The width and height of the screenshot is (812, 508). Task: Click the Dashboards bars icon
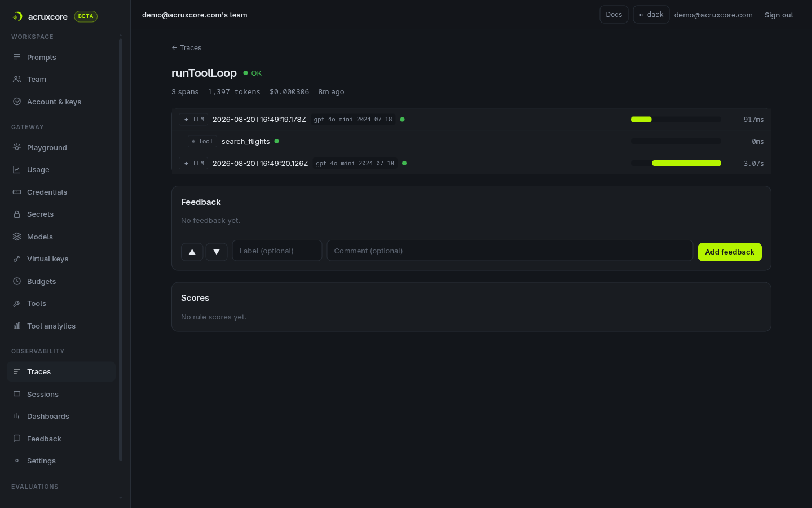point(17,417)
